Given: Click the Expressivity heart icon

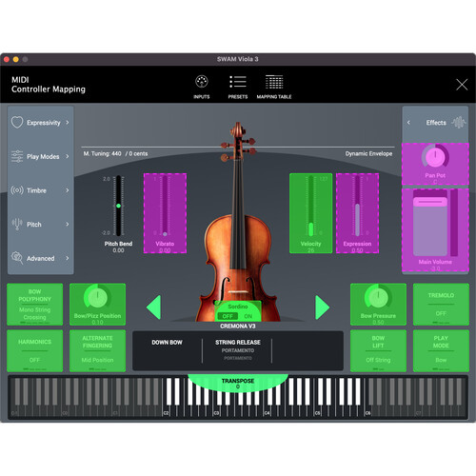Looking at the screenshot, I should point(17,122).
